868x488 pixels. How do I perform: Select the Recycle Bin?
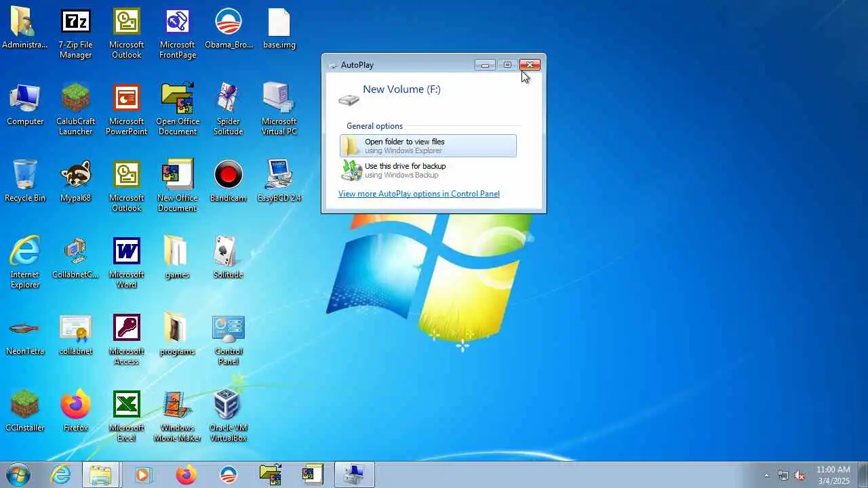click(x=25, y=182)
